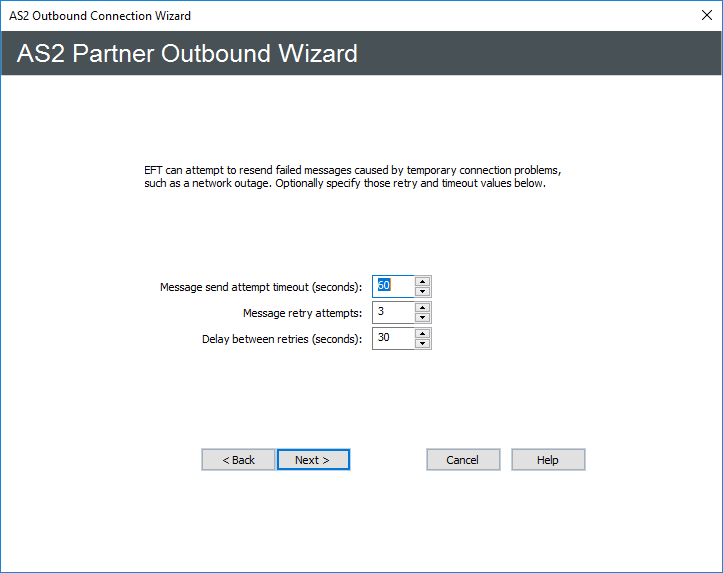Click the 'Message send attempt timeout (seconds)' label

261,287
